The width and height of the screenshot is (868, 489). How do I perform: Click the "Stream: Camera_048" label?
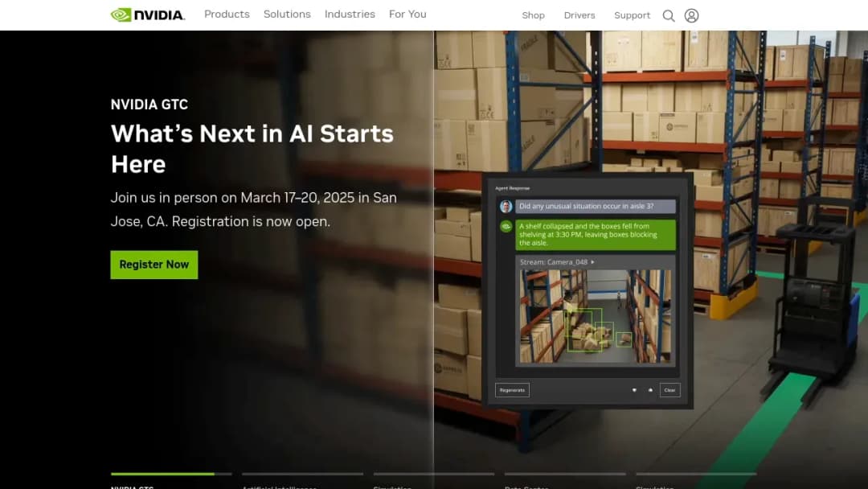coord(554,262)
